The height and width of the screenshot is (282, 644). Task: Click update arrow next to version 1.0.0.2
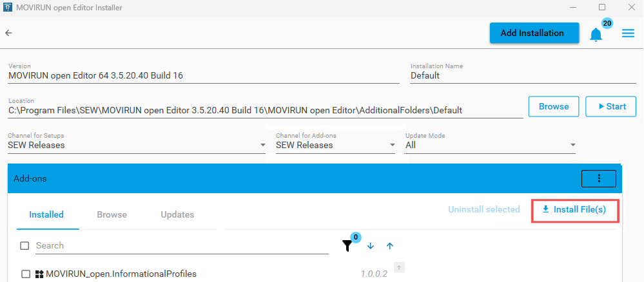[x=399, y=268]
